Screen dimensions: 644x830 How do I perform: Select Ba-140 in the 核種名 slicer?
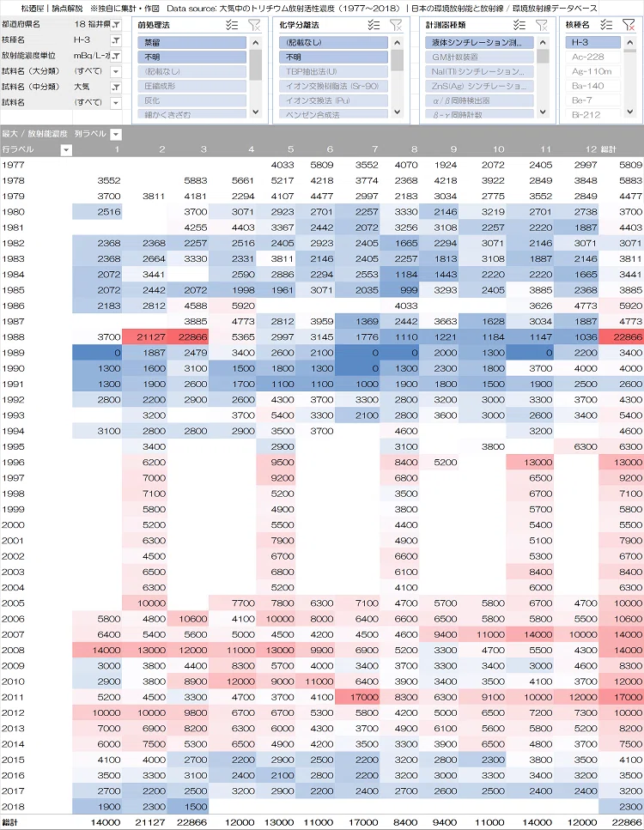(x=592, y=86)
